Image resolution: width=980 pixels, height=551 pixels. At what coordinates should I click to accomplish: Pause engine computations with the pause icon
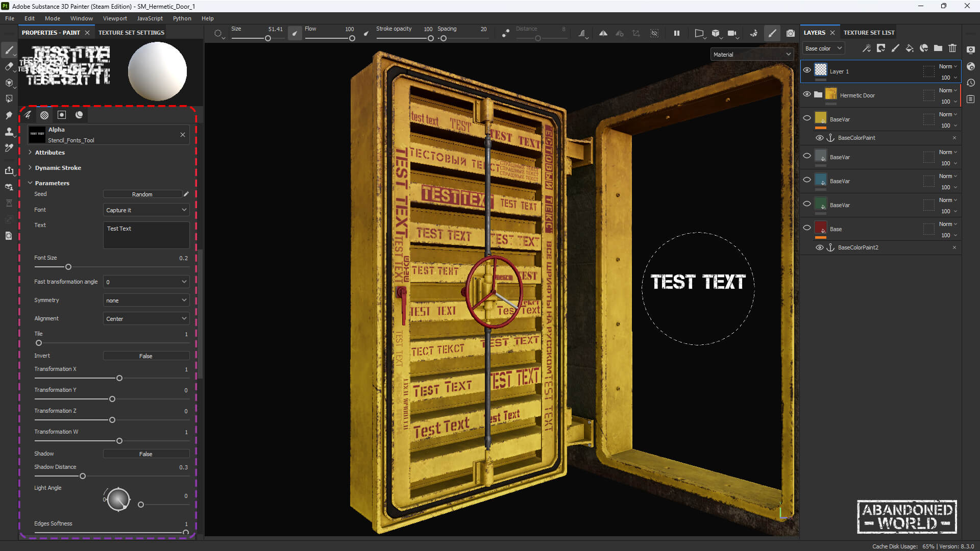676,33
